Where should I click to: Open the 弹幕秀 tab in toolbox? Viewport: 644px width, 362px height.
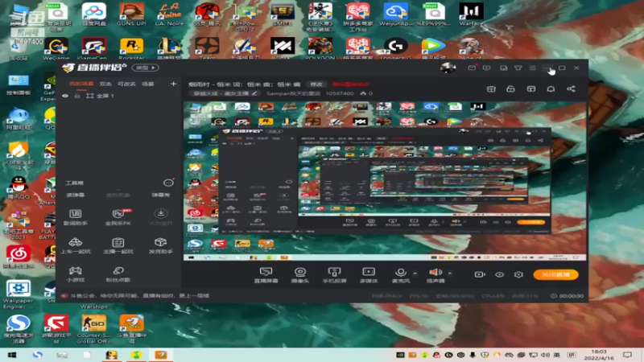(160, 195)
